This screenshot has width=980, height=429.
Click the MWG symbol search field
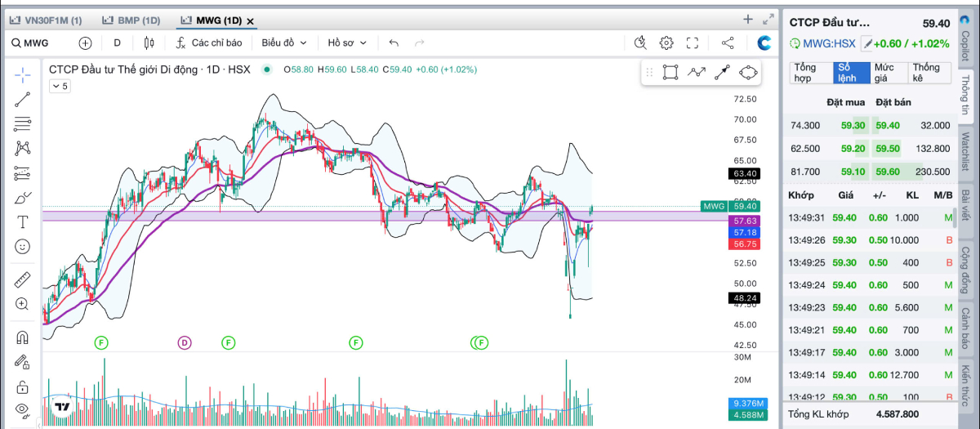pyautogui.click(x=37, y=42)
